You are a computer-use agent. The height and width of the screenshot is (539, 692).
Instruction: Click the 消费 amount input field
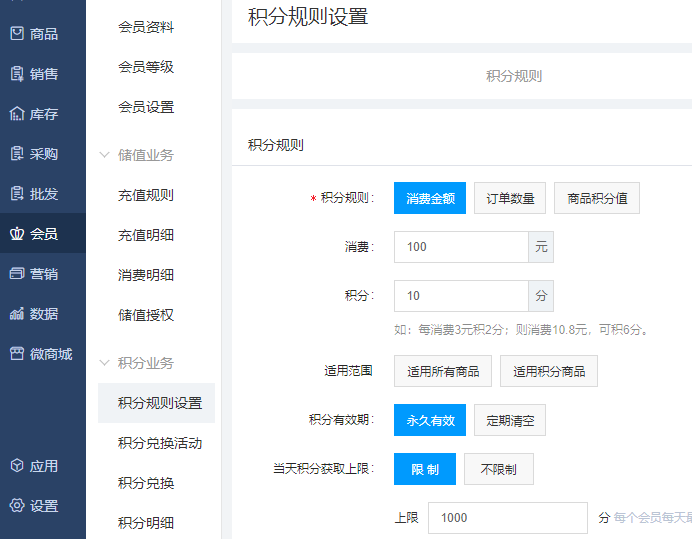461,247
